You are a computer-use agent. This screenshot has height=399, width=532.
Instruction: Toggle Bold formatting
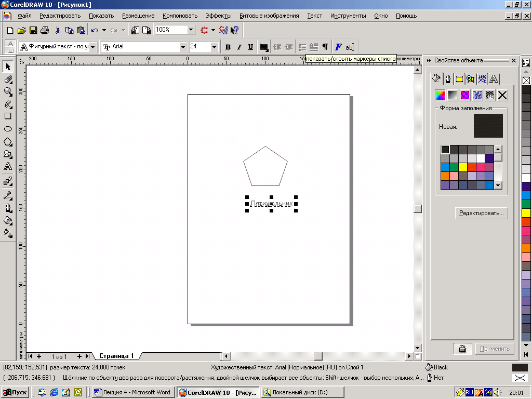pyautogui.click(x=228, y=47)
